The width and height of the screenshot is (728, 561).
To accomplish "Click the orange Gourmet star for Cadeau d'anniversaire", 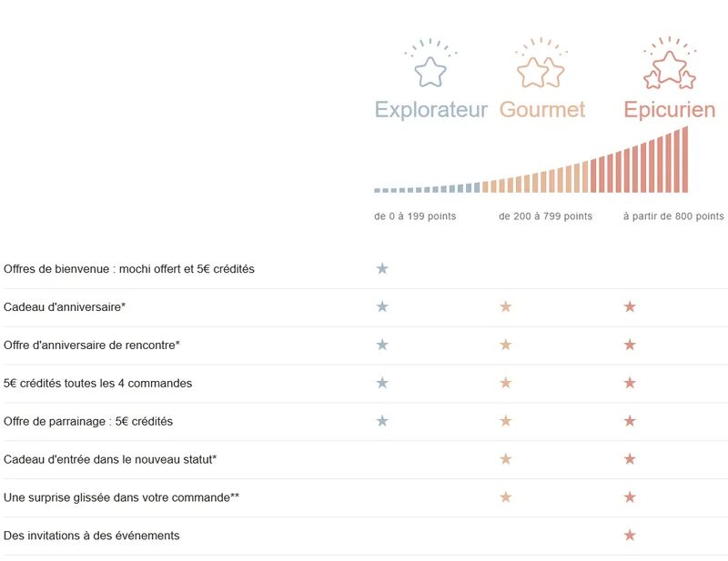I will 506,306.
